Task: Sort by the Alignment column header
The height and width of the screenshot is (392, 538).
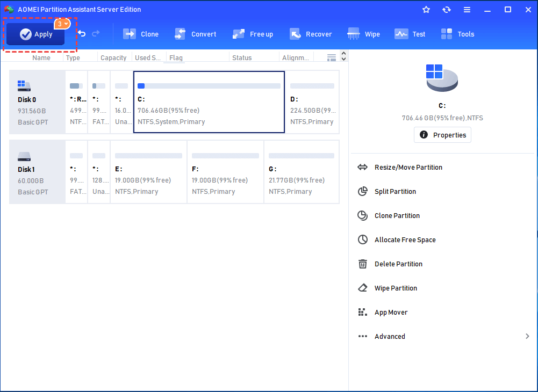Action: tap(296, 57)
